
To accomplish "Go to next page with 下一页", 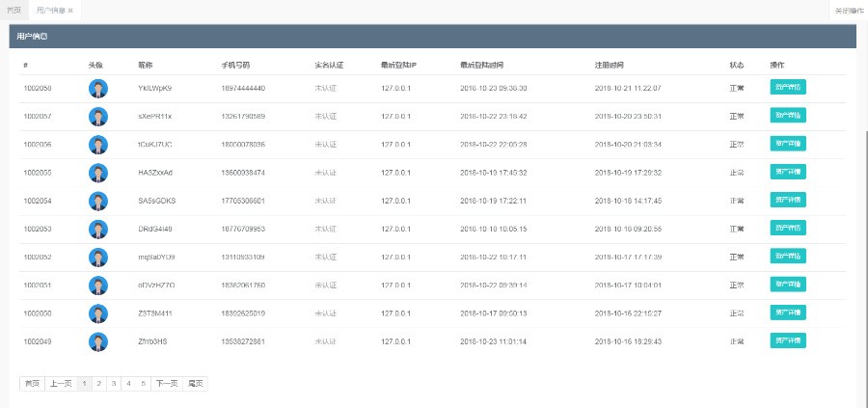I will tap(166, 384).
